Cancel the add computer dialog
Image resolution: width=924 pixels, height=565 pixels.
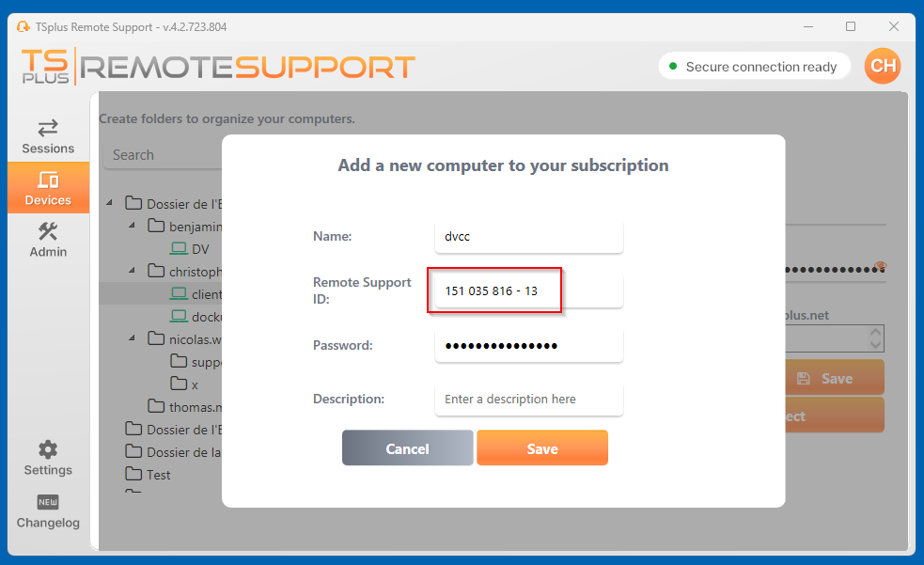click(x=407, y=447)
